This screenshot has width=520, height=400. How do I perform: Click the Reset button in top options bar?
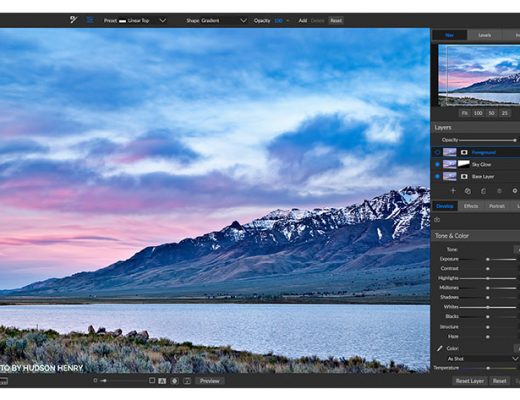click(336, 21)
